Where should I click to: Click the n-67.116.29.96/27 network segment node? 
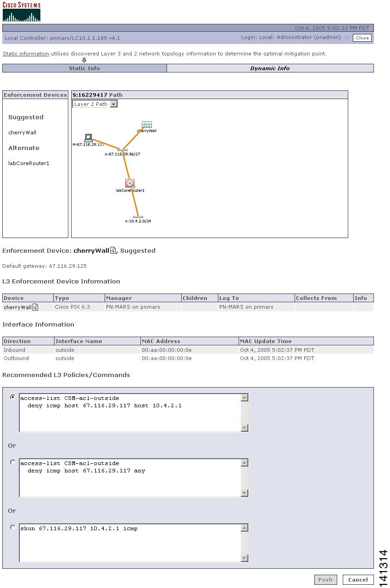pos(122,150)
